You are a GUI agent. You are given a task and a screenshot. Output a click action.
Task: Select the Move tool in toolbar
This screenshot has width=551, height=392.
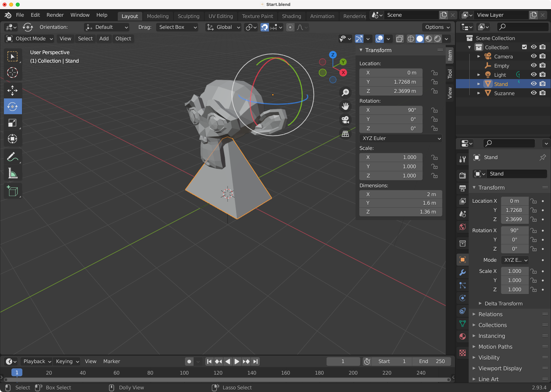coord(12,90)
